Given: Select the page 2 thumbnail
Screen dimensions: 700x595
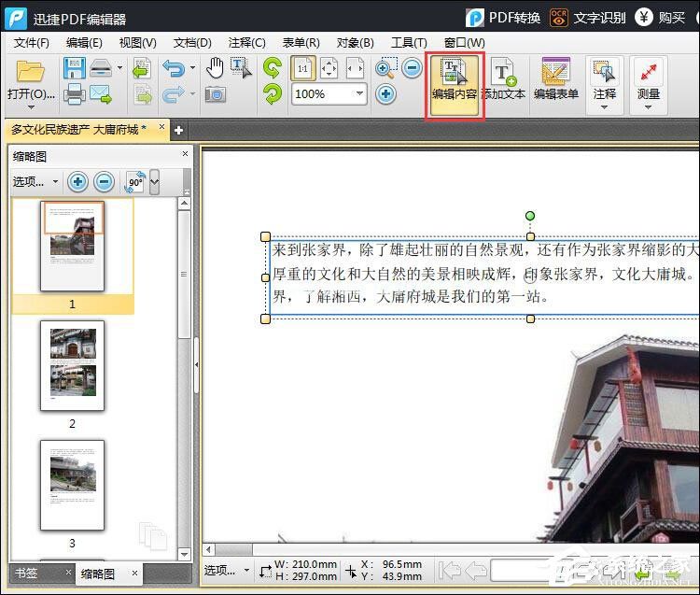Looking at the screenshot, I should [73, 365].
